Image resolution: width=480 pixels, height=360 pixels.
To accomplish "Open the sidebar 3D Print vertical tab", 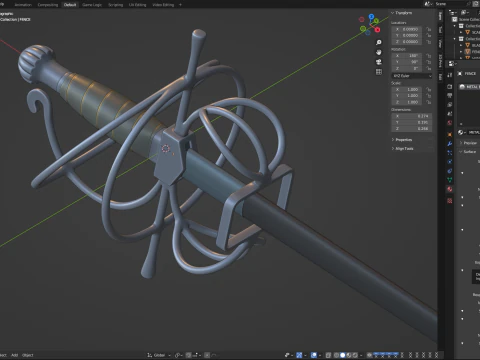I will coord(440,61).
